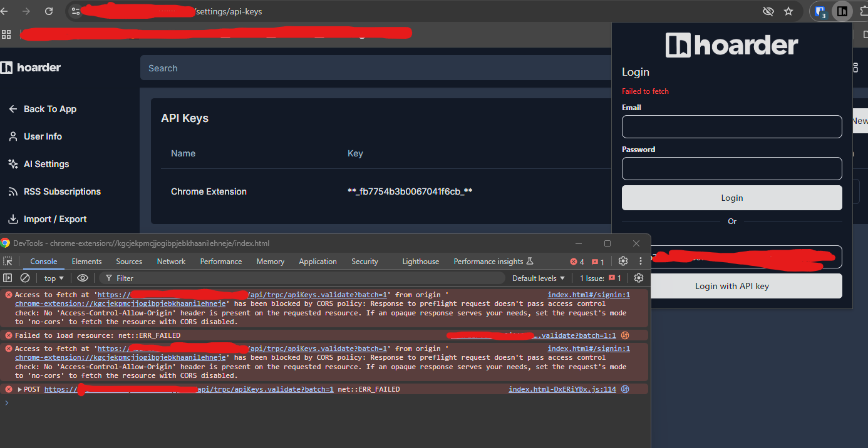Click the masked Chrome Extension API key value
This screenshot has width=868, height=448.
tap(410, 191)
